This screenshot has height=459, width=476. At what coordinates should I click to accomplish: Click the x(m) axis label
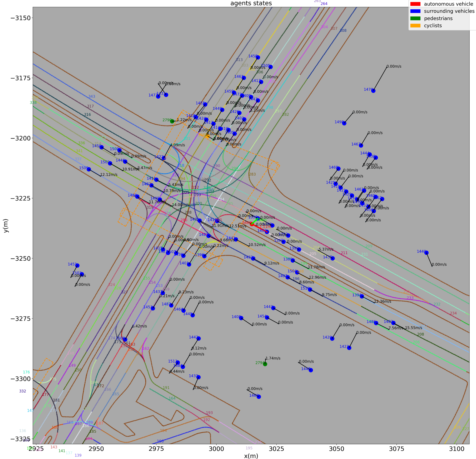click(x=251, y=456)
